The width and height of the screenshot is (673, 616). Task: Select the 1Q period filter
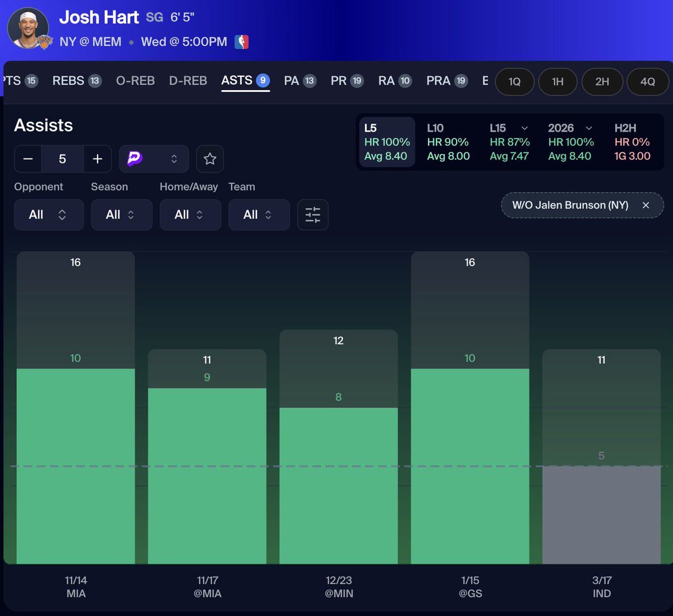pyautogui.click(x=514, y=82)
